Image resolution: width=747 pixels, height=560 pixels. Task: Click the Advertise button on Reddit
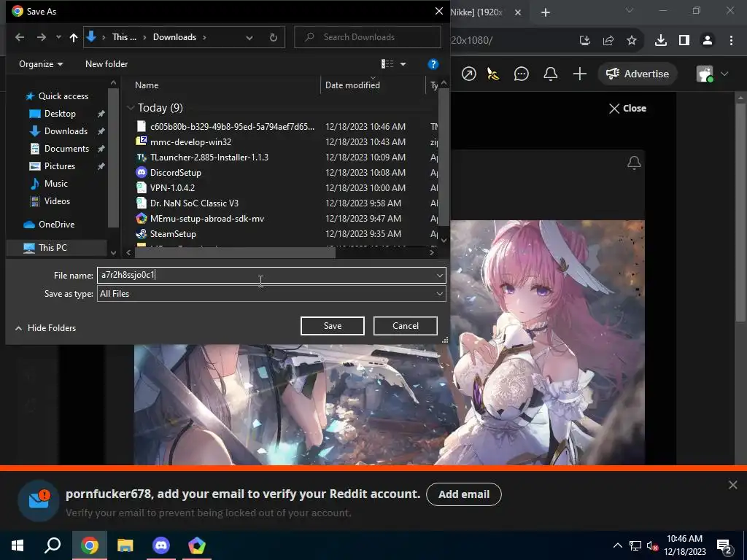tap(638, 74)
